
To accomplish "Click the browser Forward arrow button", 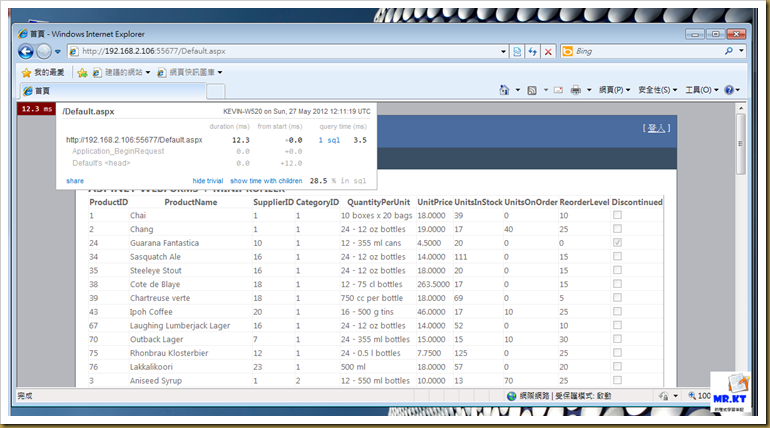I will tap(44, 51).
